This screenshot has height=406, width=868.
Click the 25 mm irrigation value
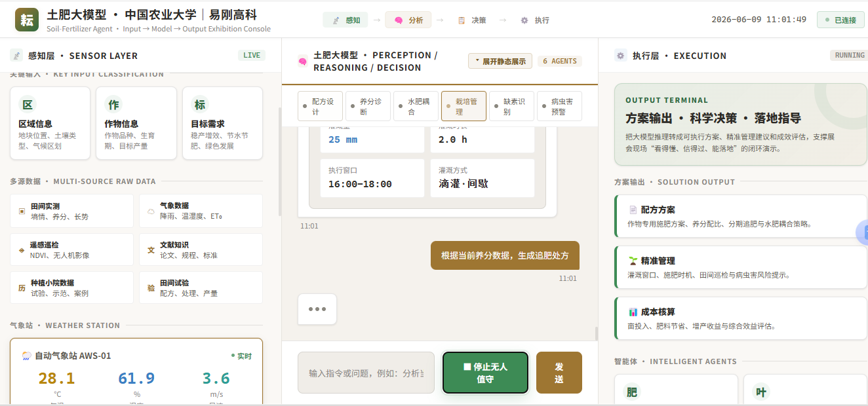(343, 139)
